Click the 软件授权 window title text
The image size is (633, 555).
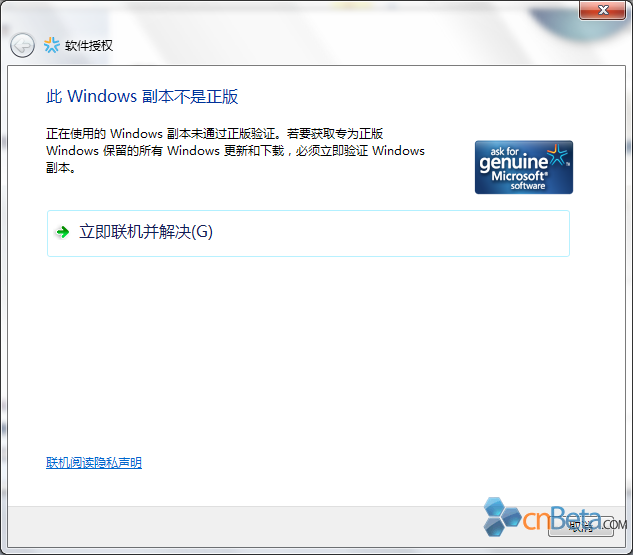point(89,46)
